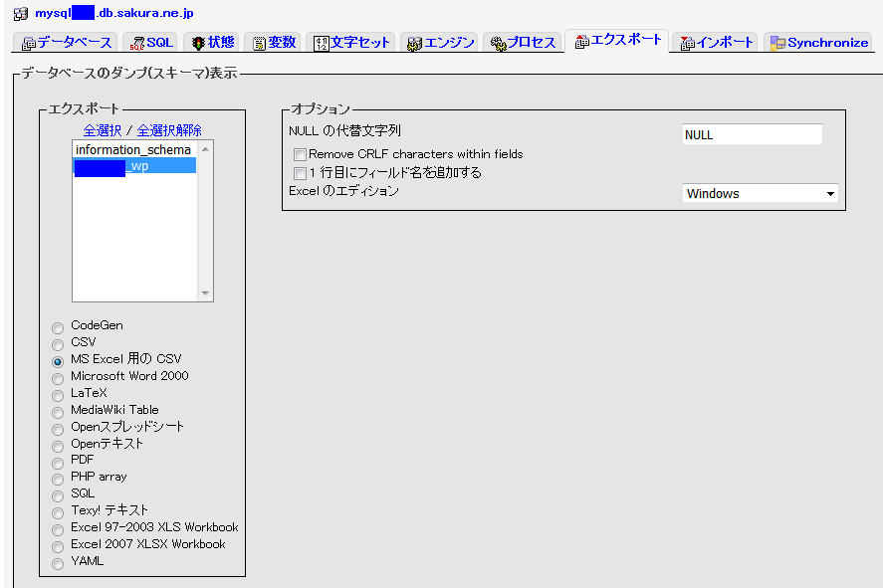Select Excel 97-2003 XLS Workbook format
The height and width of the screenshot is (588, 883).
tap(58, 529)
